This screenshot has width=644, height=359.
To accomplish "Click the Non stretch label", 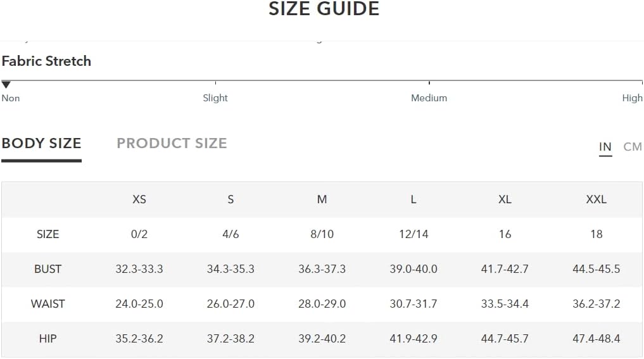I will tap(11, 98).
